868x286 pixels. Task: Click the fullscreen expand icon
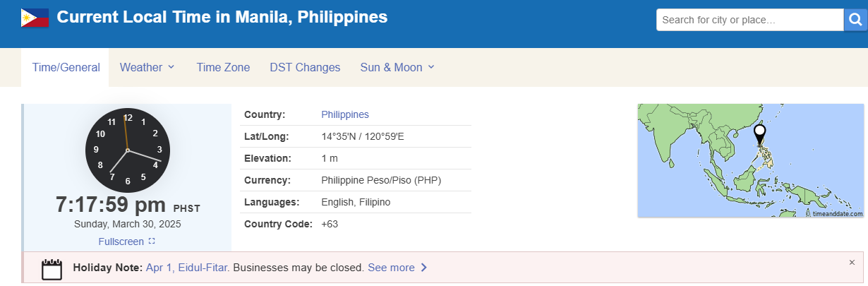[152, 242]
